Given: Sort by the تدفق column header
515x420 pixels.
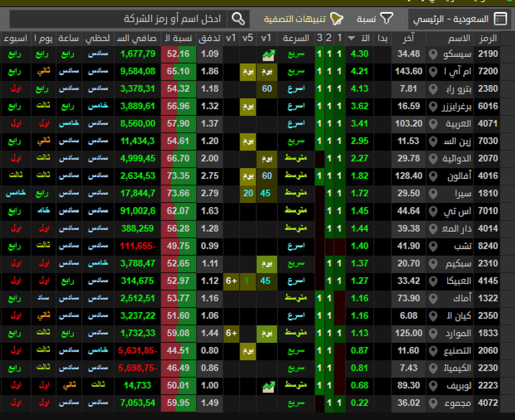Looking at the screenshot, I should (x=209, y=38).
